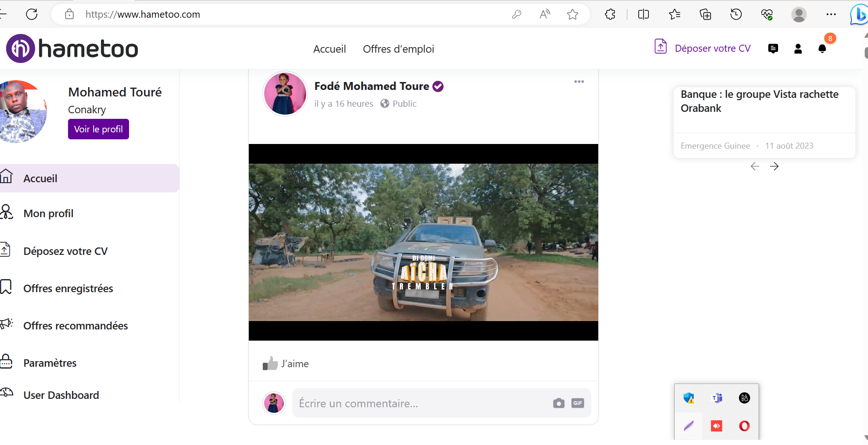Open Opera browser tray icon
Image resolution: width=868 pixels, height=445 pixels.
[745, 425]
